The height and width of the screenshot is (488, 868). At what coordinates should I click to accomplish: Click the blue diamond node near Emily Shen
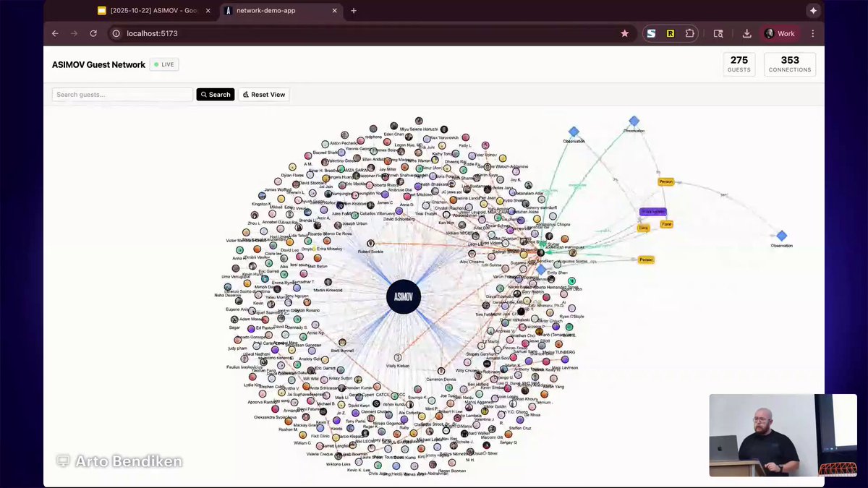540,269
